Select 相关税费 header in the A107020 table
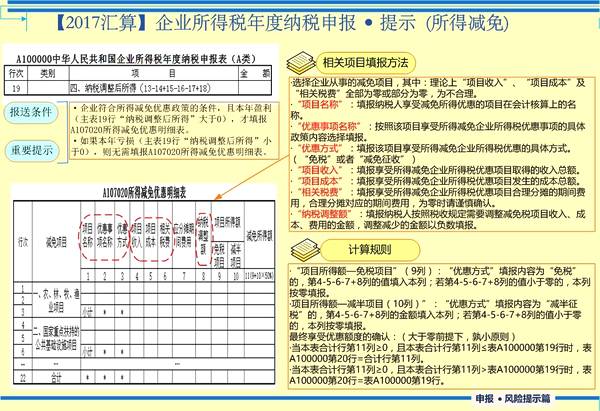Screen dimensions: 600x411 click(x=165, y=235)
